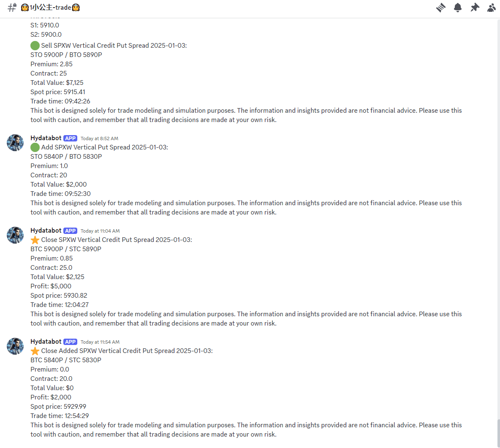Open Hydatabot avatar on 8:52 AM message

click(15, 143)
